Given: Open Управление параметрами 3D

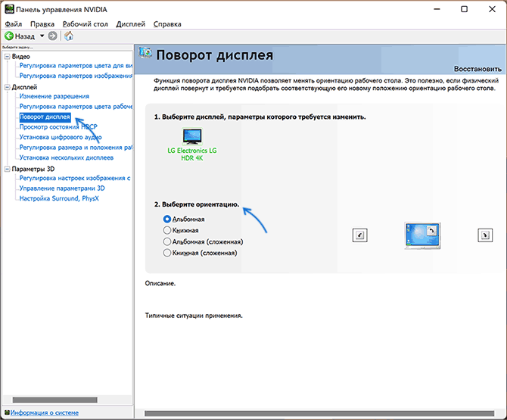Looking at the screenshot, I should pos(62,188).
